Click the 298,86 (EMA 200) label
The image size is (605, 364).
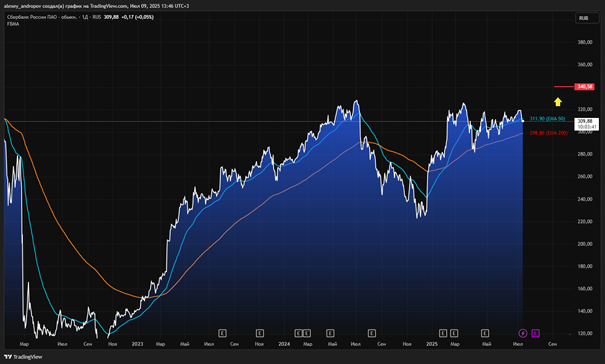pos(548,133)
